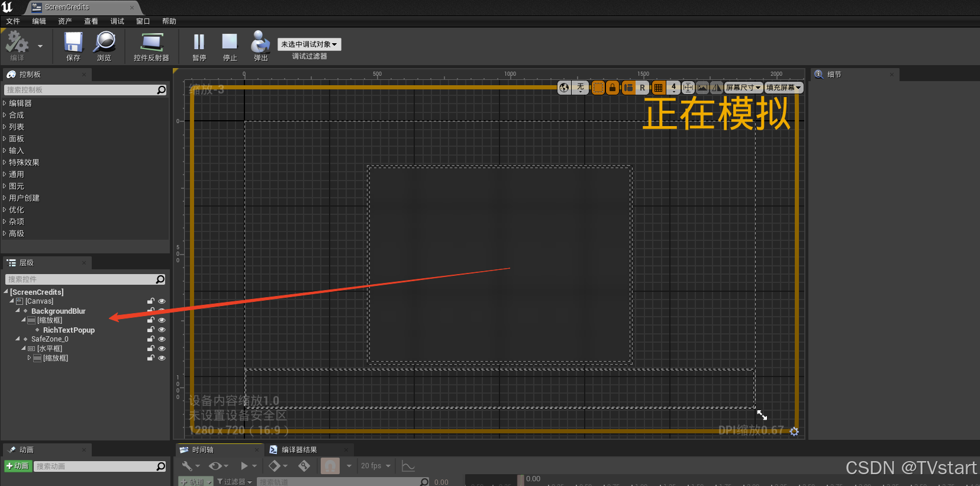
Task: Expand the 用户创建 palette category
Action: [x=4, y=198]
